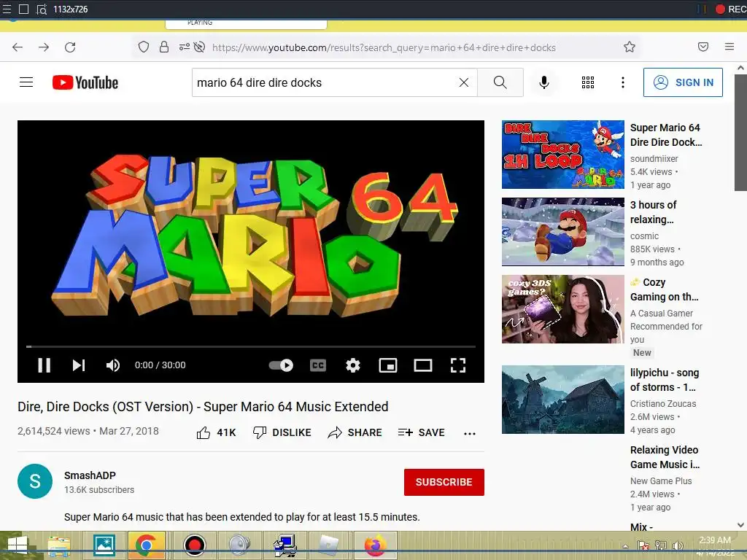Click the Cristiano Zoucas channel name
Image resolution: width=747 pixels, height=560 pixels.
(x=662, y=403)
